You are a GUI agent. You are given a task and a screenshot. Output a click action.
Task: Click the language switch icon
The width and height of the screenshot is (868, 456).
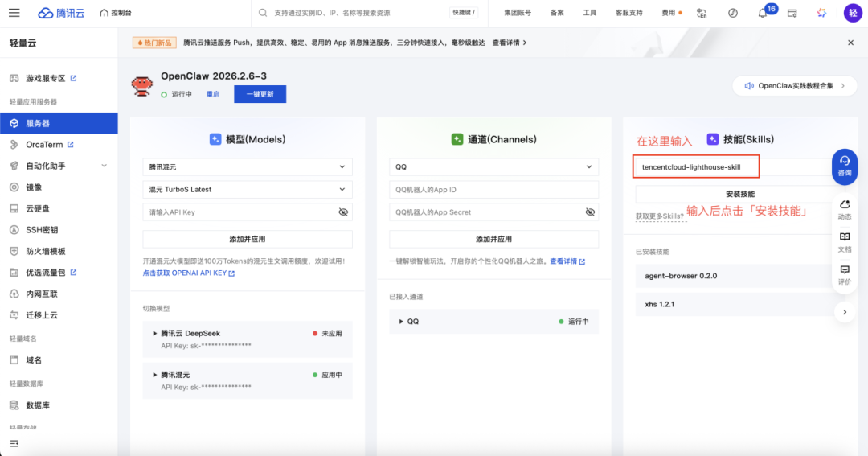click(702, 13)
